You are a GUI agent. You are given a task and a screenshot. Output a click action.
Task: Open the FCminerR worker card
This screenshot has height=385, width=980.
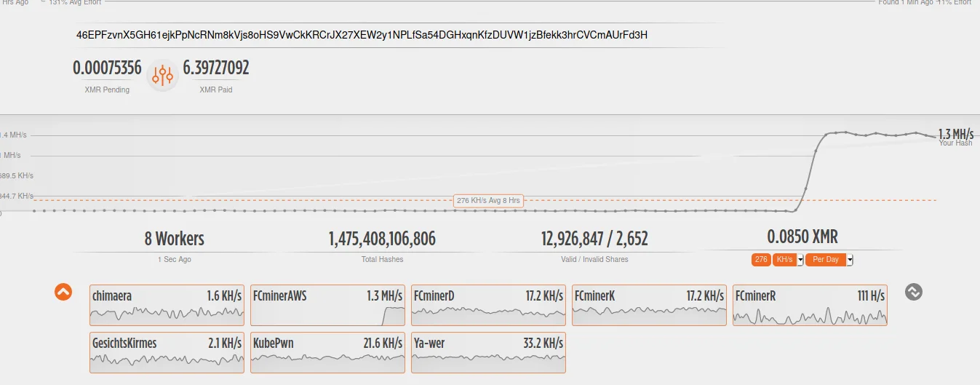point(810,305)
